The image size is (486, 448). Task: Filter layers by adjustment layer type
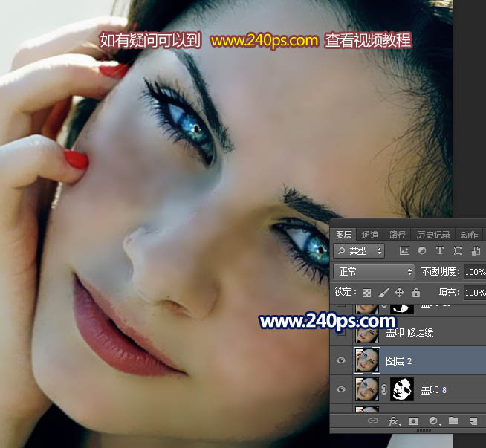(x=422, y=250)
